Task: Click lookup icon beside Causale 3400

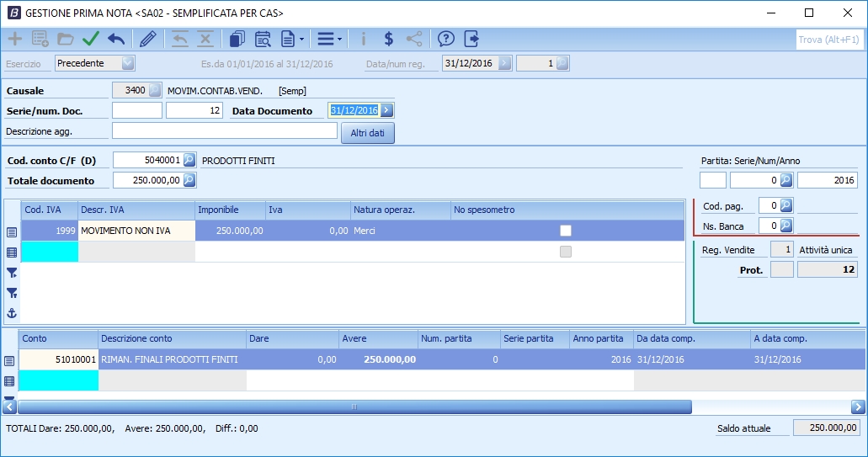Action: [x=154, y=89]
